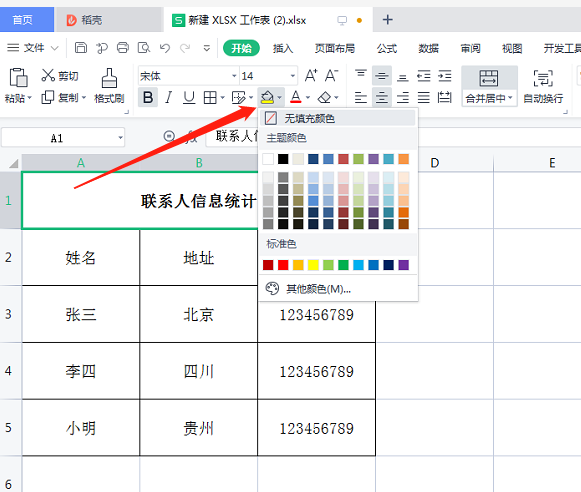
Task: Open the font size dropdown 14
Action: pyautogui.click(x=293, y=76)
